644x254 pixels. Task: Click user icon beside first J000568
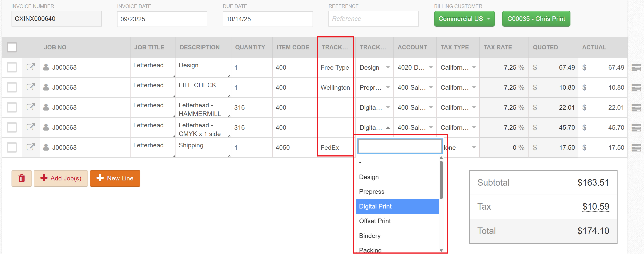pos(46,67)
